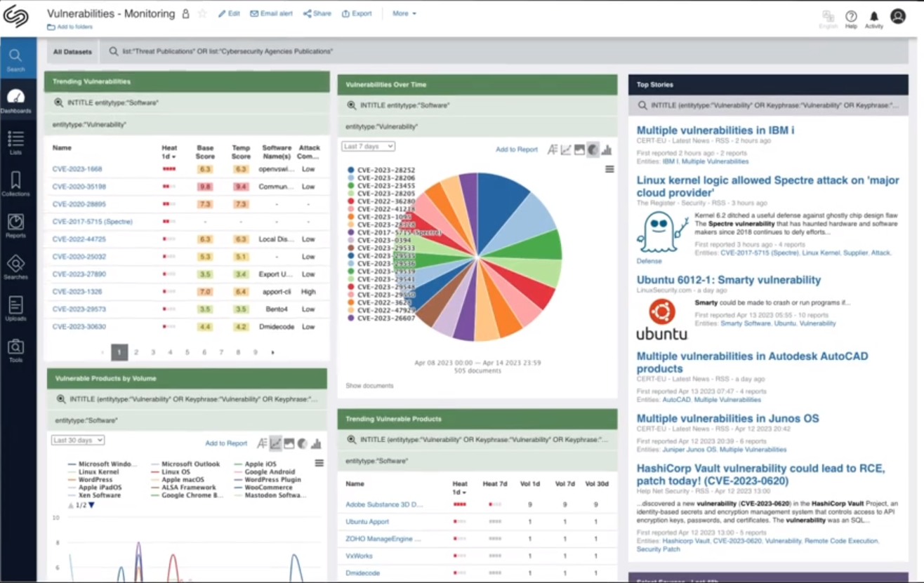Click the Silobreaker logo at the top left
Viewport: 924px width, 583px height.
pyautogui.click(x=15, y=16)
